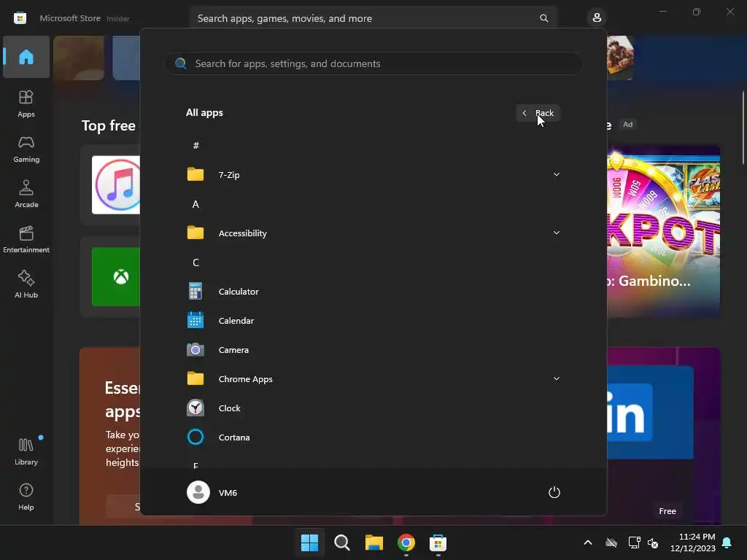Open the Gaming section in Store

(26, 149)
